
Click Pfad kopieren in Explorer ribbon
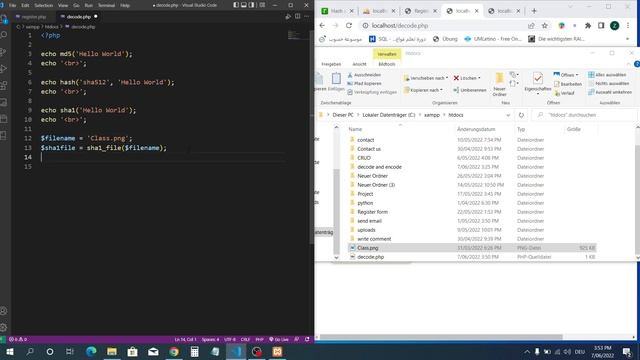point(364,83)
